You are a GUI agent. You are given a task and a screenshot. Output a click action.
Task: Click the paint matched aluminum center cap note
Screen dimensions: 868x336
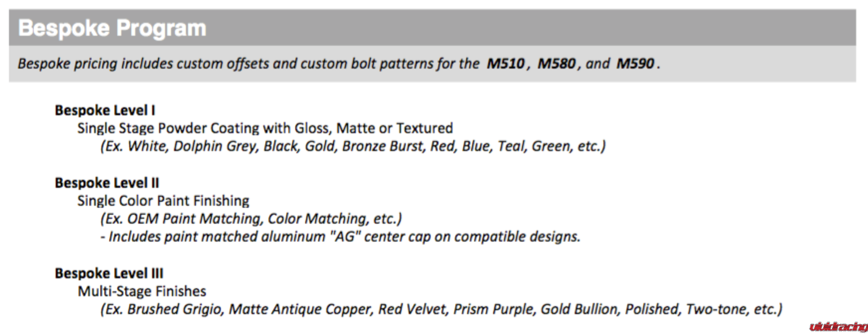pyautogui.click(x=340, y=237)
